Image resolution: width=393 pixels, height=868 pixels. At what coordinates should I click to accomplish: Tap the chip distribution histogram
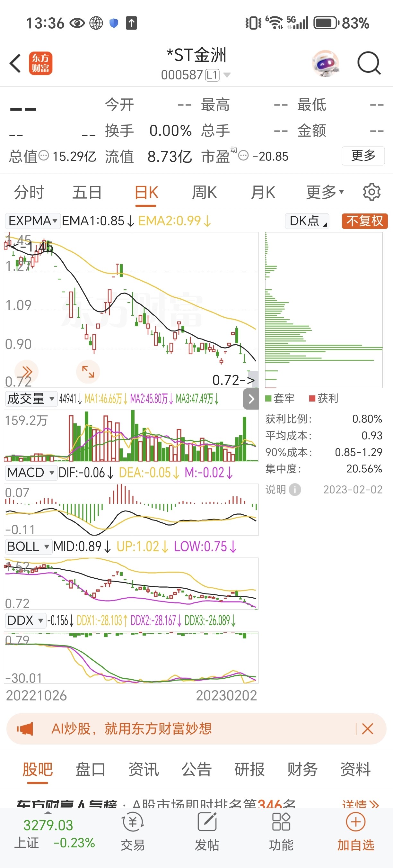324,310
